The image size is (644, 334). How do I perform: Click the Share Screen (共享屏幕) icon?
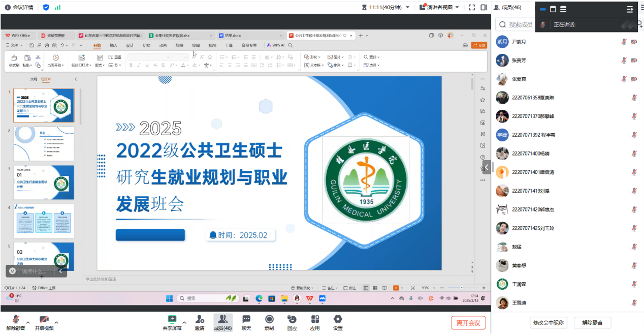(x=172, y=319)
